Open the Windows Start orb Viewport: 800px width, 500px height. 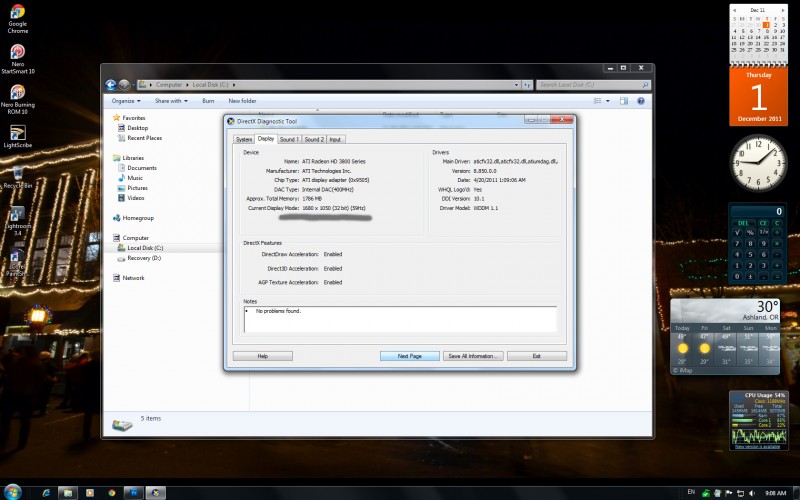(12, 492)
